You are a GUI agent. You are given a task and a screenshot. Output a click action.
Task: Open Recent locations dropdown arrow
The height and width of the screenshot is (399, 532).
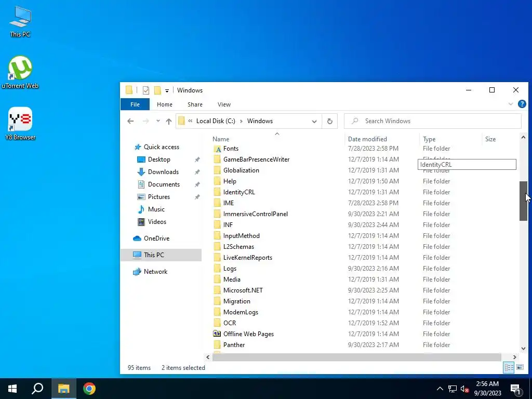pos(158,121)
